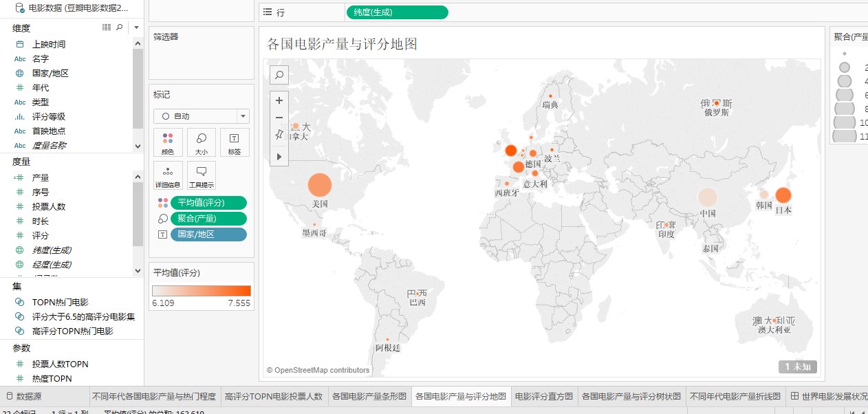Click the map search magnifier button

279,74
